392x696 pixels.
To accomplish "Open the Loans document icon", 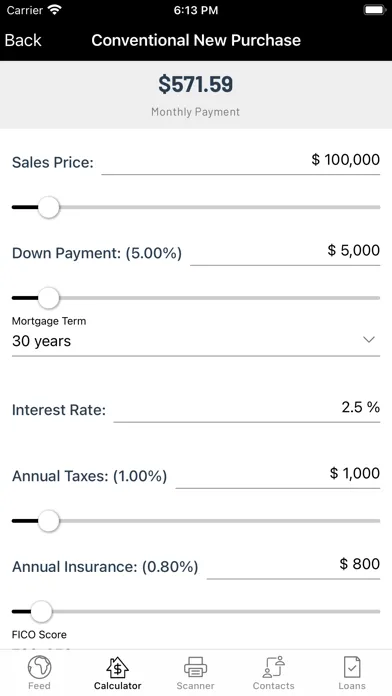I will pos(352,667).
